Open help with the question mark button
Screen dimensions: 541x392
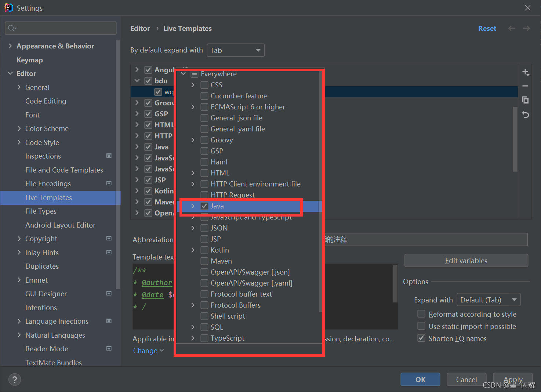click(15, 380)
